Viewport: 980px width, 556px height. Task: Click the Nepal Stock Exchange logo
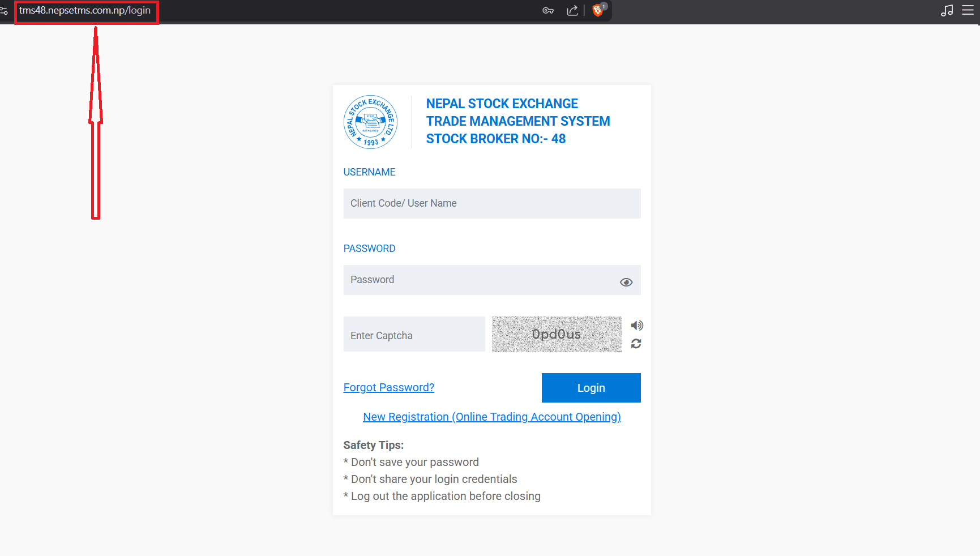coord(370,122)
